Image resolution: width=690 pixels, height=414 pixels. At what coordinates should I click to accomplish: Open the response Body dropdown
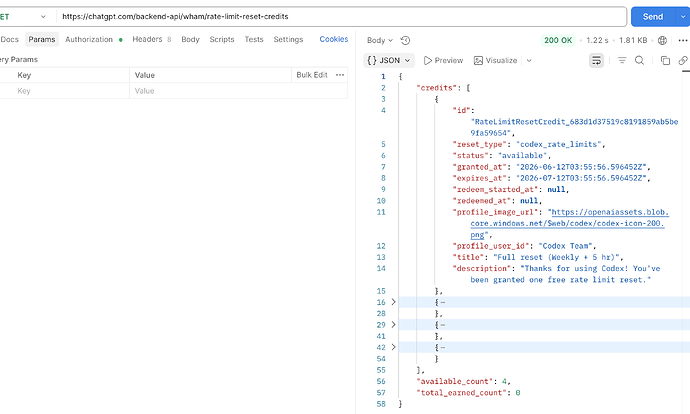[x=380, y=40]
